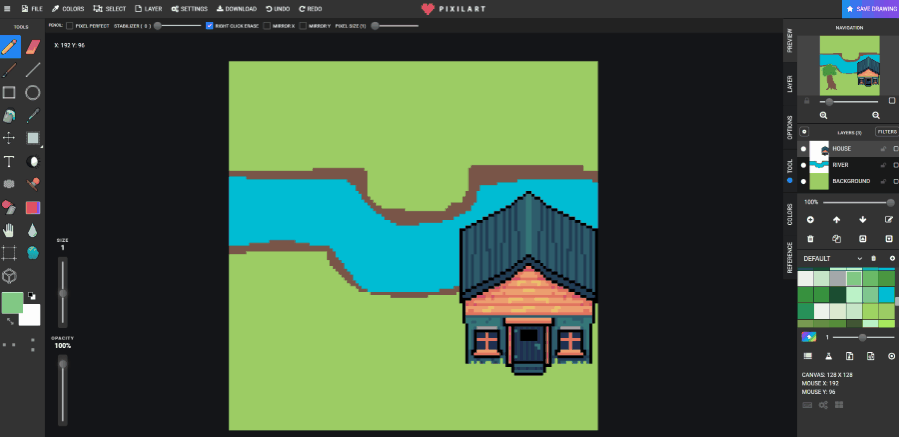The image size is (899, 437).
Task: Select the Blur droplet tool
Action: tap(33, 231)
